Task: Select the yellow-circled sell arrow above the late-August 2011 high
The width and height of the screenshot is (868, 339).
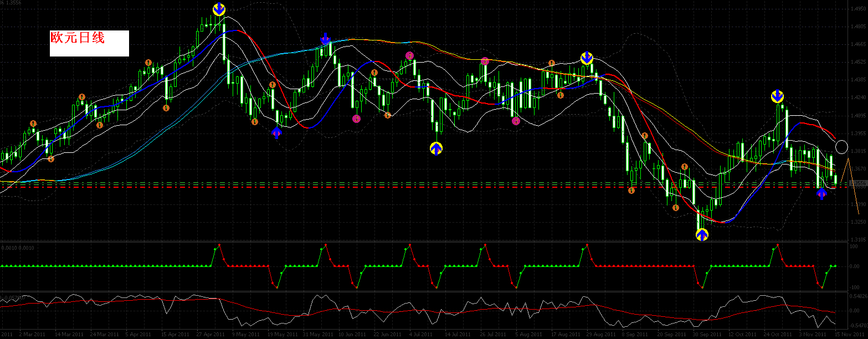Action: point(587,58)
